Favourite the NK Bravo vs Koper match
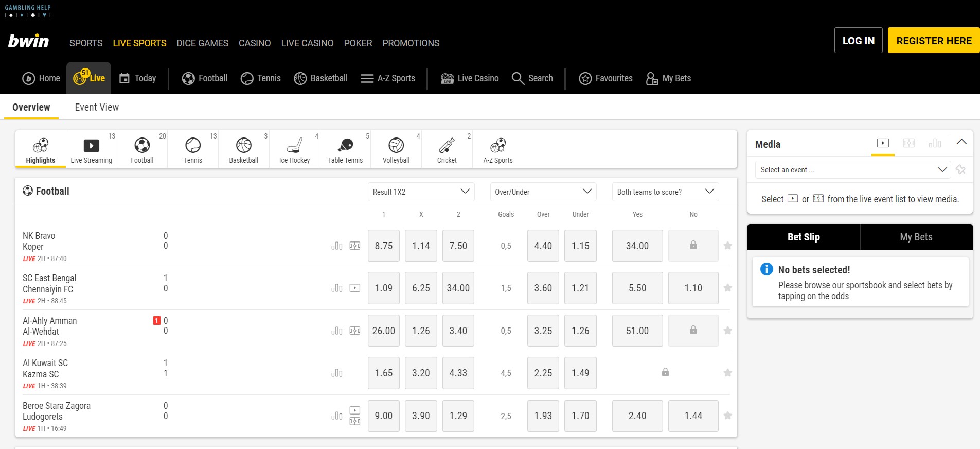Viewport: 980px width, 449px height. point(727,246)
